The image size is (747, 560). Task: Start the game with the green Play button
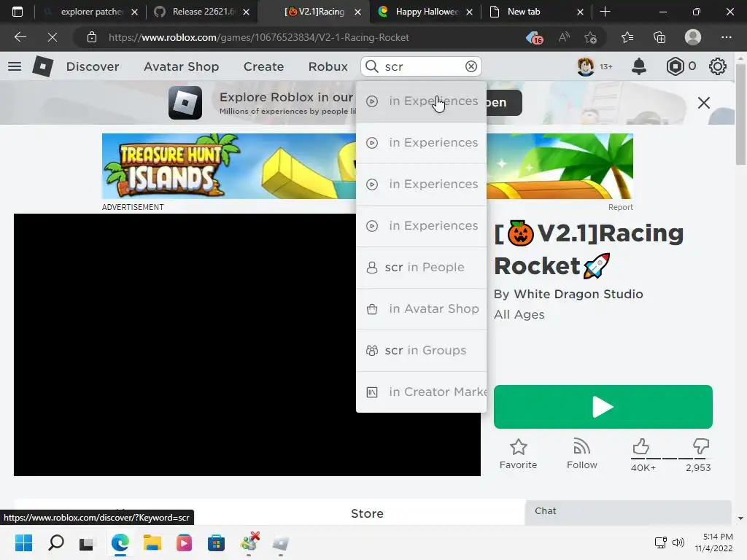pyautogui.click(x=603, y=407)
